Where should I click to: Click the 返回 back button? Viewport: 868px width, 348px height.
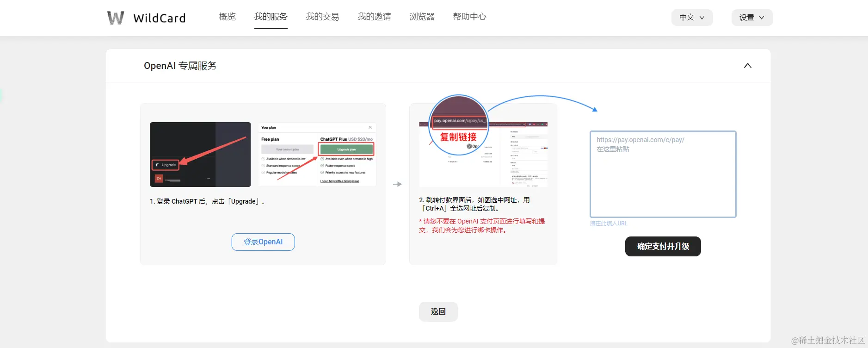tap(438, 311)
